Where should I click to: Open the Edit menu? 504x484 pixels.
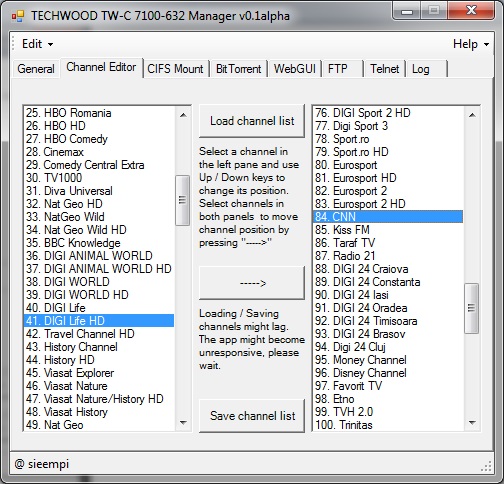[37, 44]
